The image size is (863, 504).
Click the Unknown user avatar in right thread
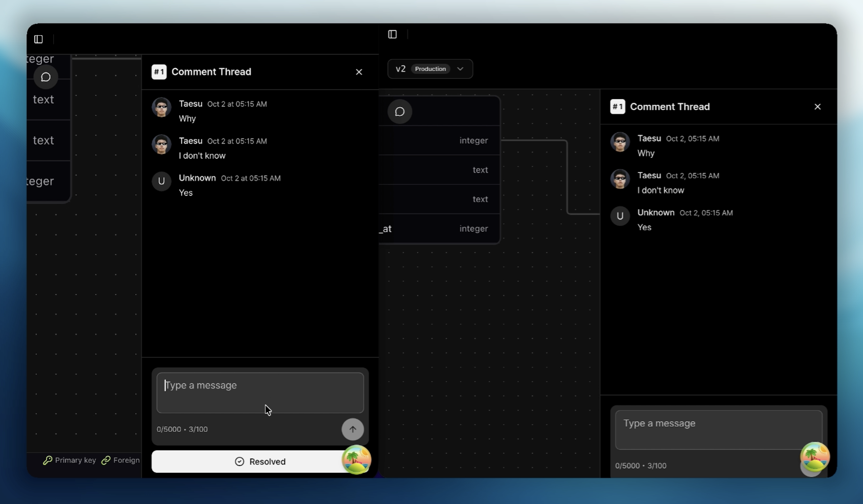620,216
